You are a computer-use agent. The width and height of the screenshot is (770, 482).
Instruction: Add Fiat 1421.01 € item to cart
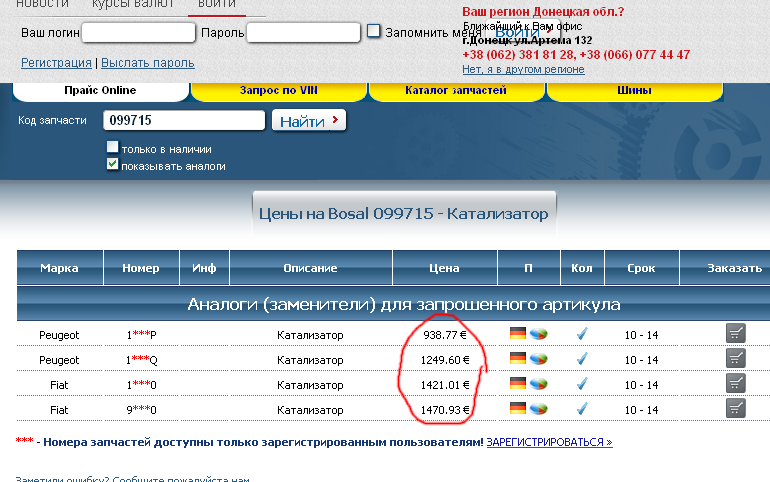click(x=736, y=383)
